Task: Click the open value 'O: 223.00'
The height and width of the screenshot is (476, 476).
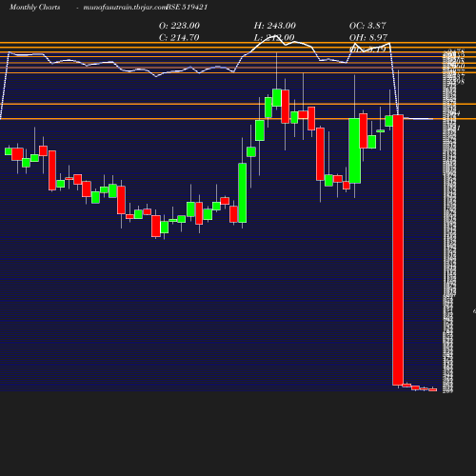Action: point(179,26)
